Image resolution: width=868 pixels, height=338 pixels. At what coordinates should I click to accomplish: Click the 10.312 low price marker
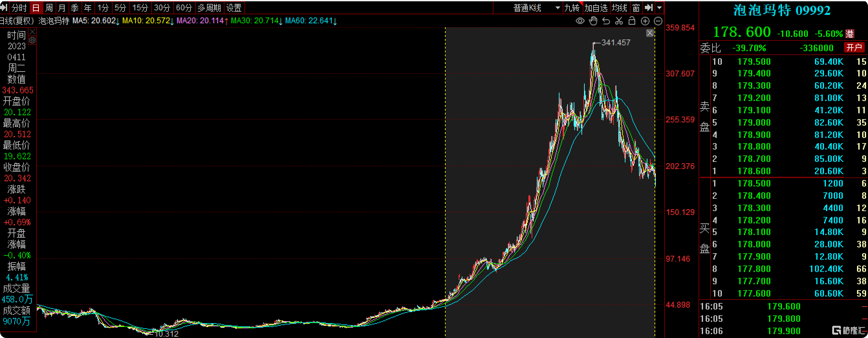(x=167, y=334)
